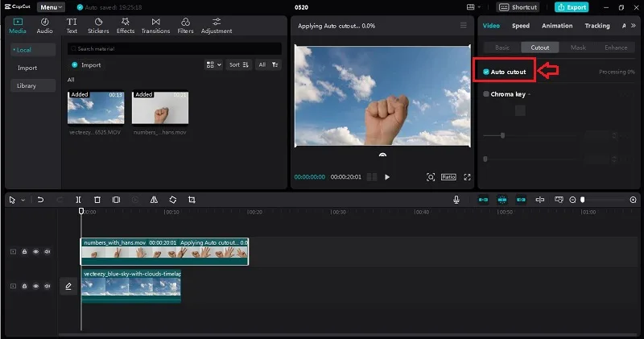Open the Filters panel
The width and height of the screenshot is (644, 339).
tap(185, 26)
